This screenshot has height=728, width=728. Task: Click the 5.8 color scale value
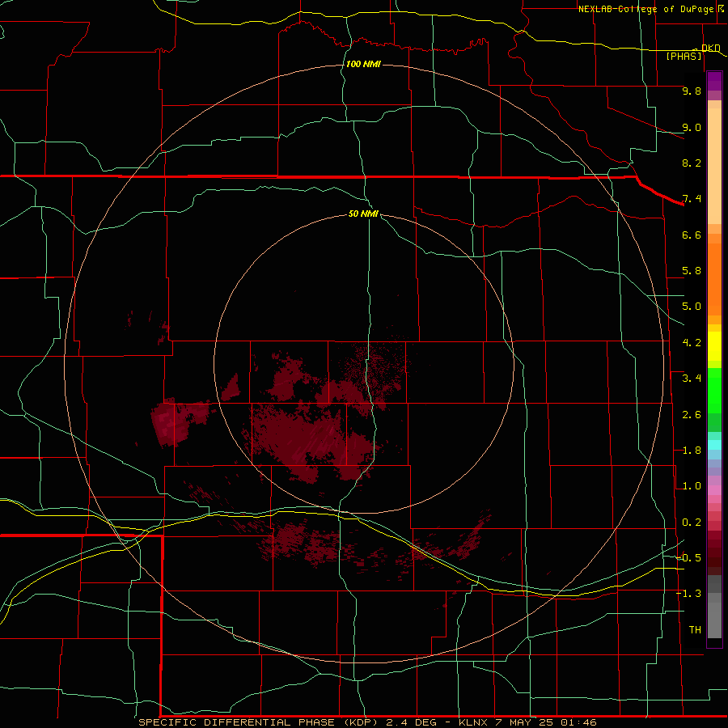[692, 271]
